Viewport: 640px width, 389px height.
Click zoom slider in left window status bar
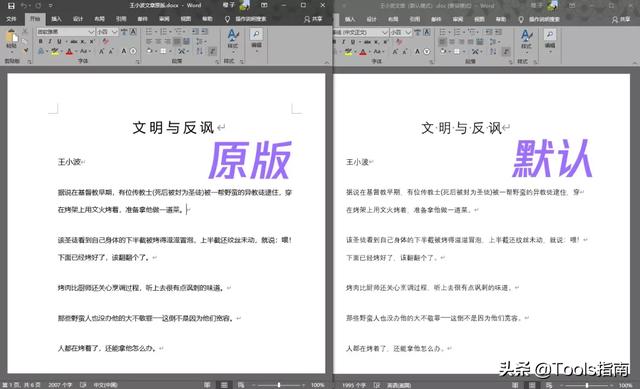coord(279,385)
